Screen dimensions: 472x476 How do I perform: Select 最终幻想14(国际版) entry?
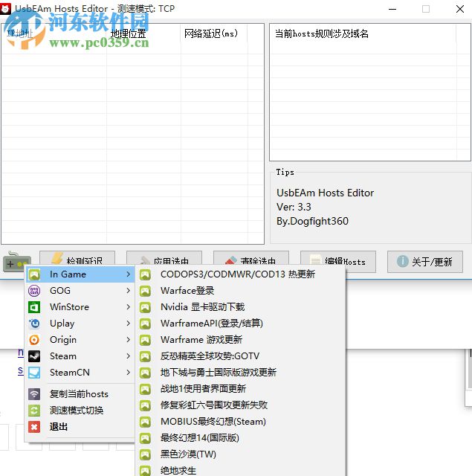(240, 438)
